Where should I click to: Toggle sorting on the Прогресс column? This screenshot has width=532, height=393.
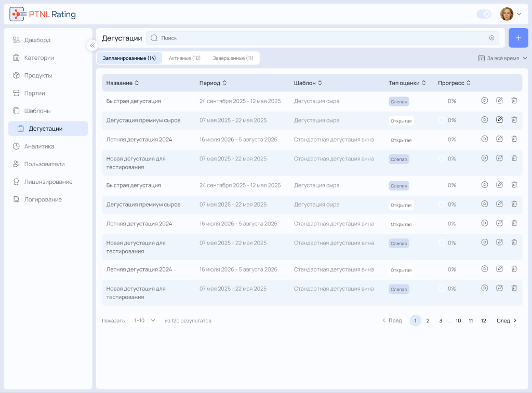coord(454,83)
